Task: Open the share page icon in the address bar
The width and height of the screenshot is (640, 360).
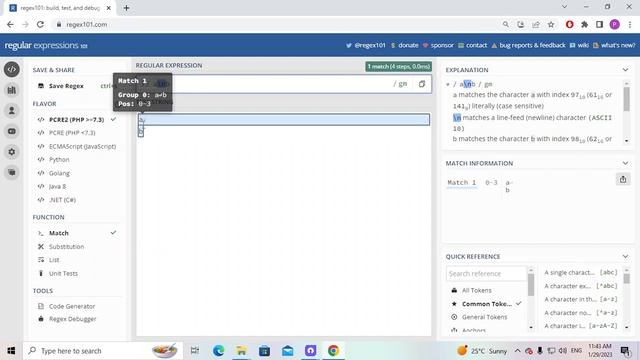Action: 536,24
